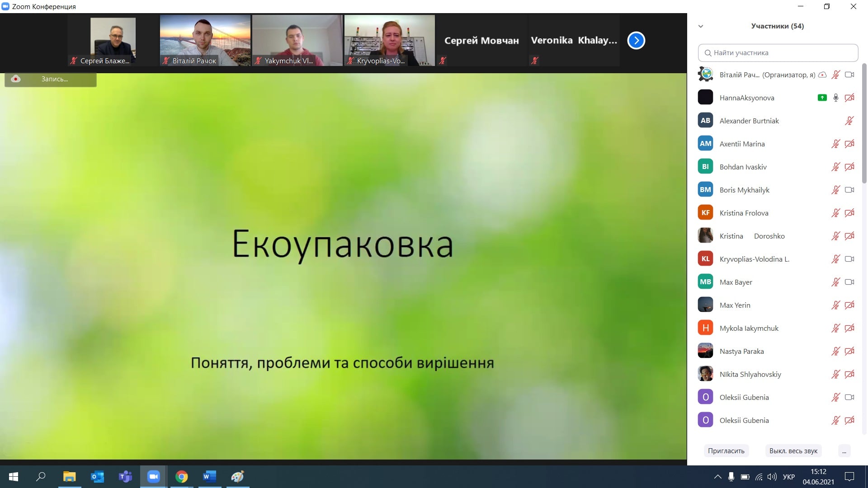Collapse participants panel with chevron arrow
The width and height of the screenshot is (868, 488).
click(x=701, y=26)
